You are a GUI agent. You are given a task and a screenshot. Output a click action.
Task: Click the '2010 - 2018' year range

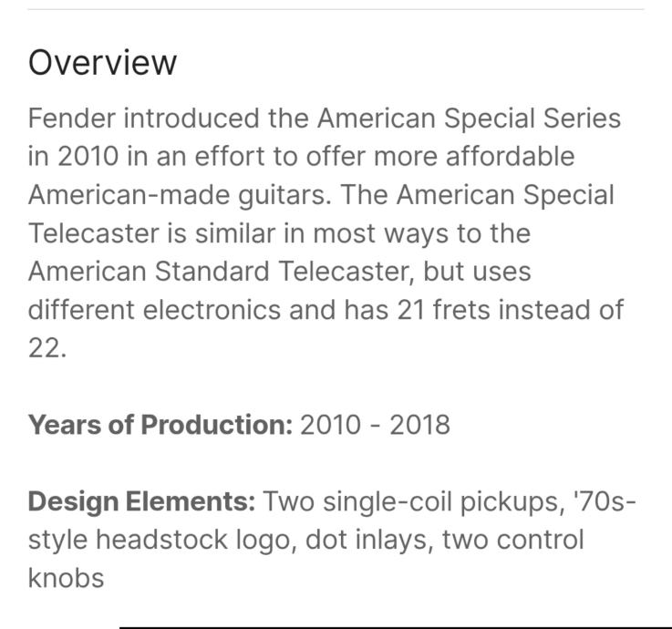point(375,425)
